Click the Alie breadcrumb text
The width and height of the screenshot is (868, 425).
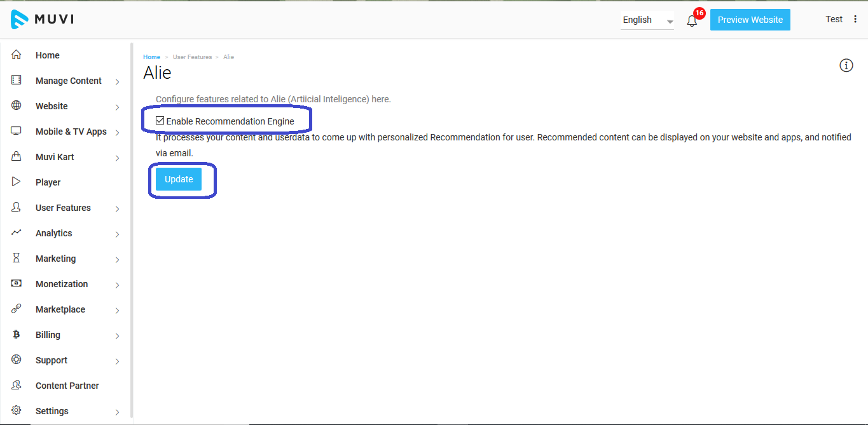pyautogui.click(x=228, y=57)
